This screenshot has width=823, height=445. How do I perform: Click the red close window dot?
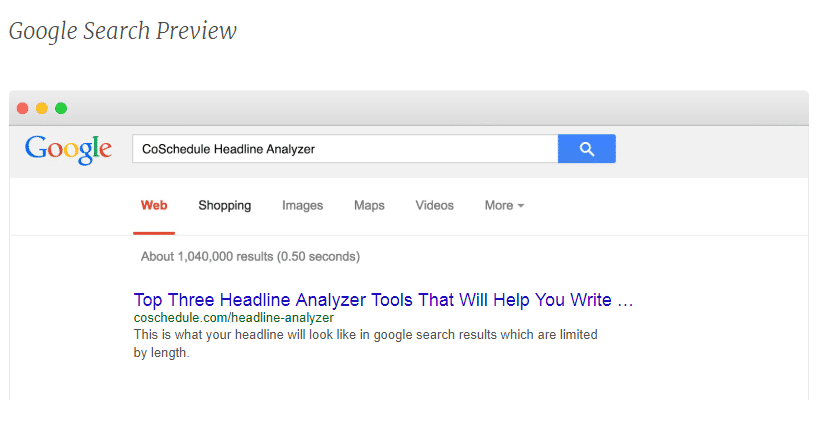click(23, 108)
